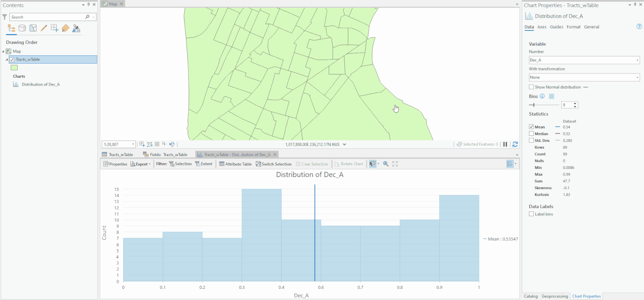Click the Bins count slider
Screen dimensions: 644x300
pyautogui.click(x=544, y=105)
